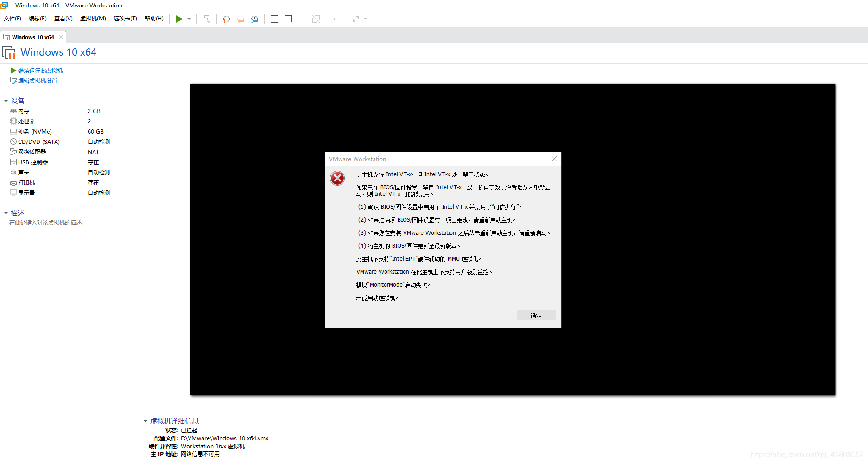Click the red error icon in dialog
Image resolution: width=868 pixels, height=463 pixels.
tap(337, 178)
